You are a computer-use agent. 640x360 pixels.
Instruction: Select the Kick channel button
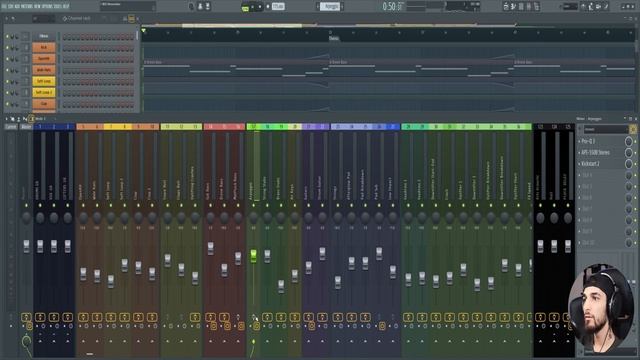pyautogui.click(x=44, y=47)
